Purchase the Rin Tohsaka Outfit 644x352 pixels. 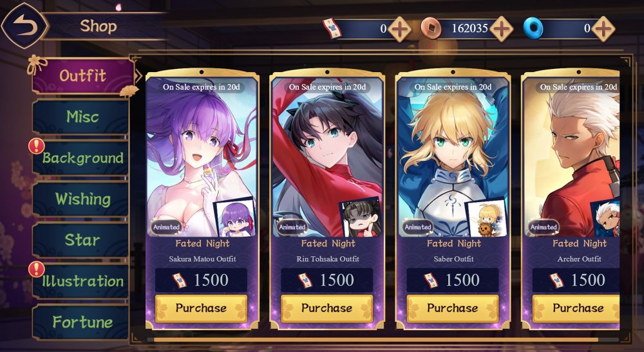click(x=327, y=308)
